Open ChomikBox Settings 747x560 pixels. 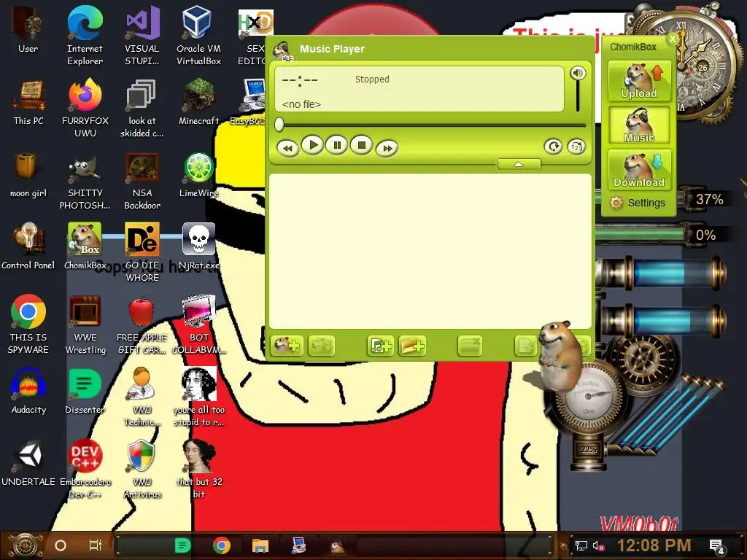638,203
